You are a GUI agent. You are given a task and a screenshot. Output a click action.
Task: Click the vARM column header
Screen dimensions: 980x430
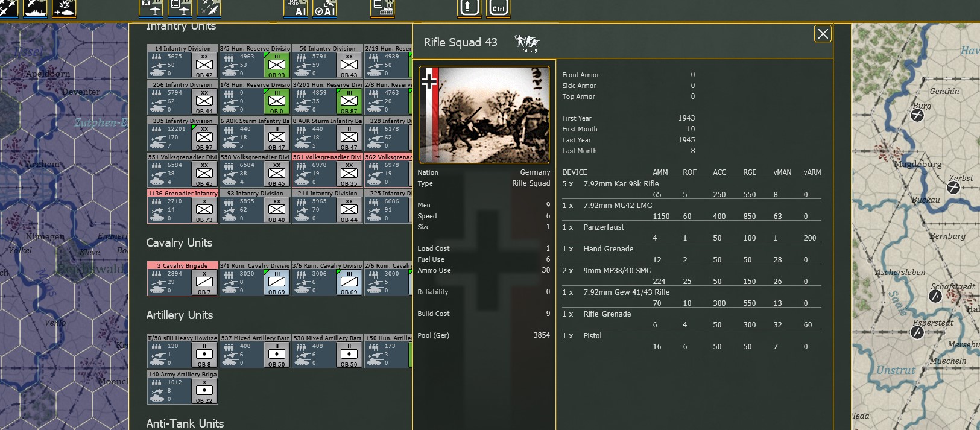point(812,172)
